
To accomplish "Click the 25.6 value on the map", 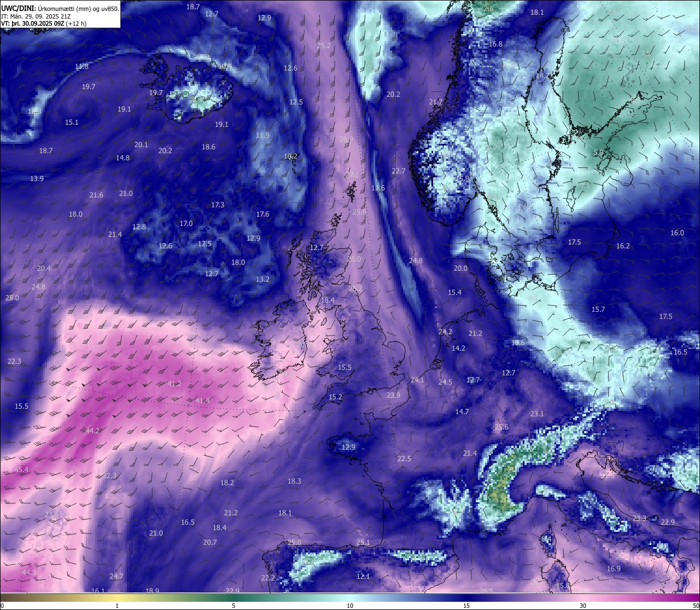I will (x=501, y=427).
